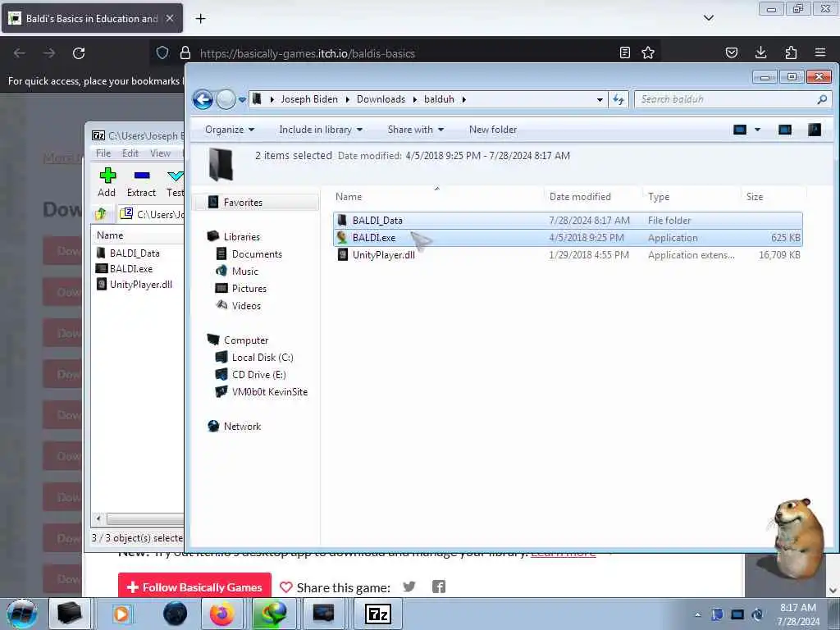Expand the address bar history dropdown arrow

600,99
